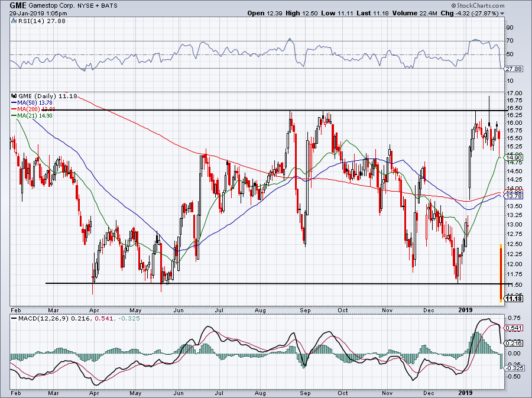The width and height of the screenshot is (532, 398).
Task: Click the RSI(14) 27.88 legend label
Action: click(x=41, y=21)
